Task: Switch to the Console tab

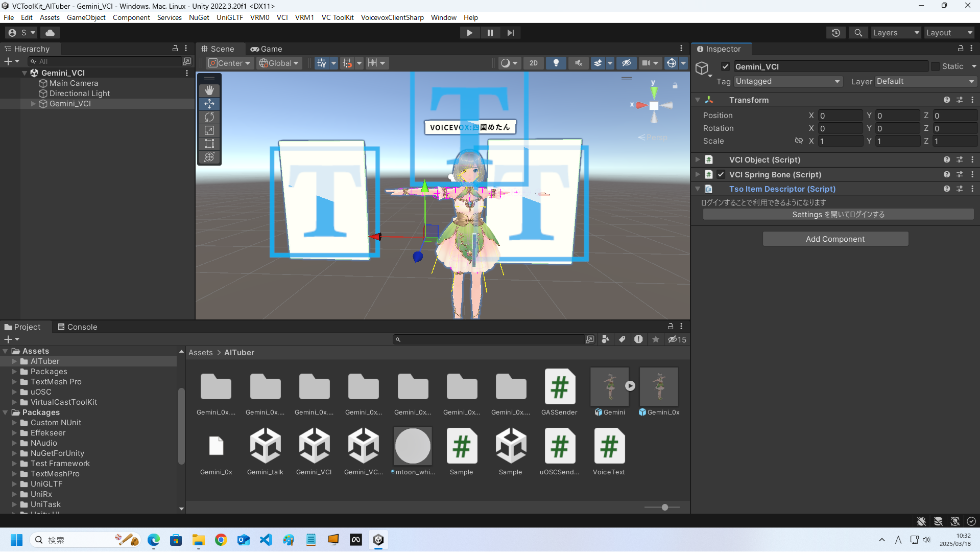Action: coord(77,327)
